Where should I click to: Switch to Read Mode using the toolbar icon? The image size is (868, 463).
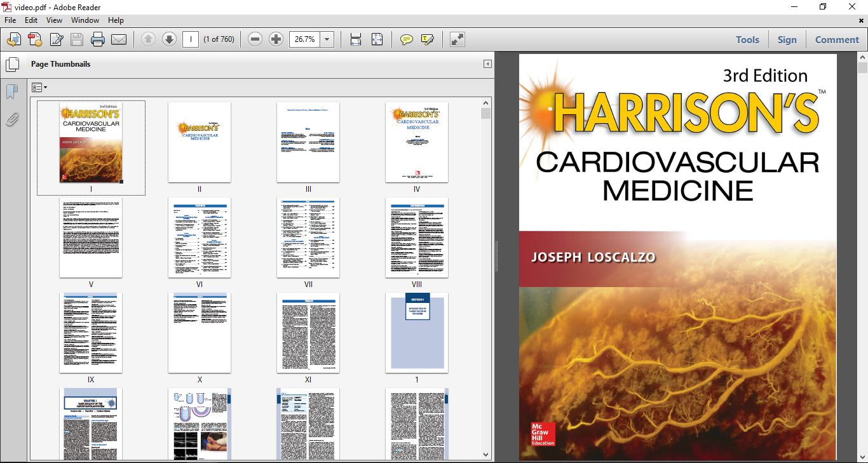tap(458, 39)
